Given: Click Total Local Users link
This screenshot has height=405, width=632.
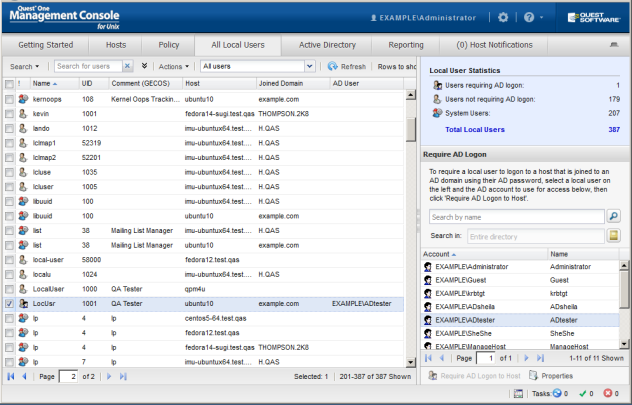Looking at the screenshot, I should [x=475, y=129].
